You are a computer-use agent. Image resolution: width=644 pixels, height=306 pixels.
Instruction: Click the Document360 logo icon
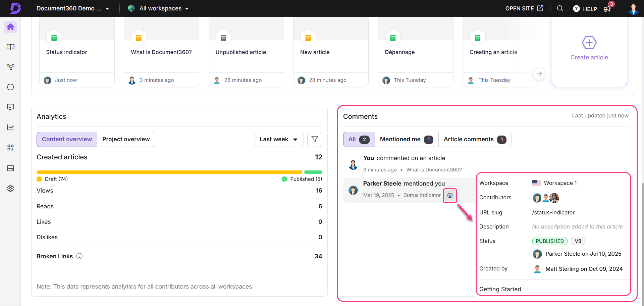pyautogui.click(x=15, y=8)
